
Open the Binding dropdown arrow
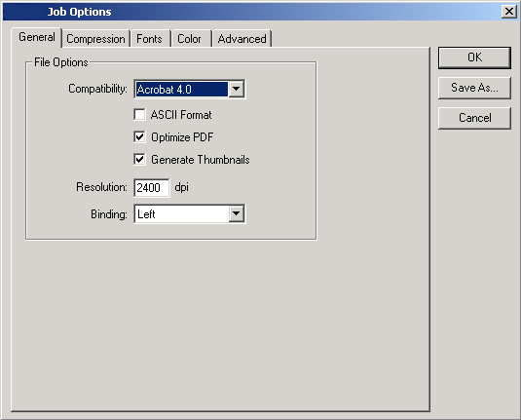pyautogui.click(x=237, y=213)
